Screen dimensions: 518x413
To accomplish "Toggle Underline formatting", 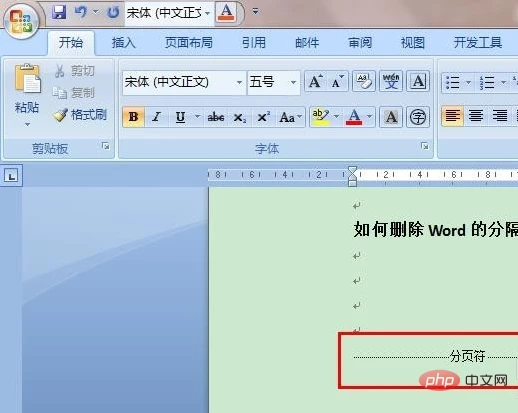I will coord(180,117).
